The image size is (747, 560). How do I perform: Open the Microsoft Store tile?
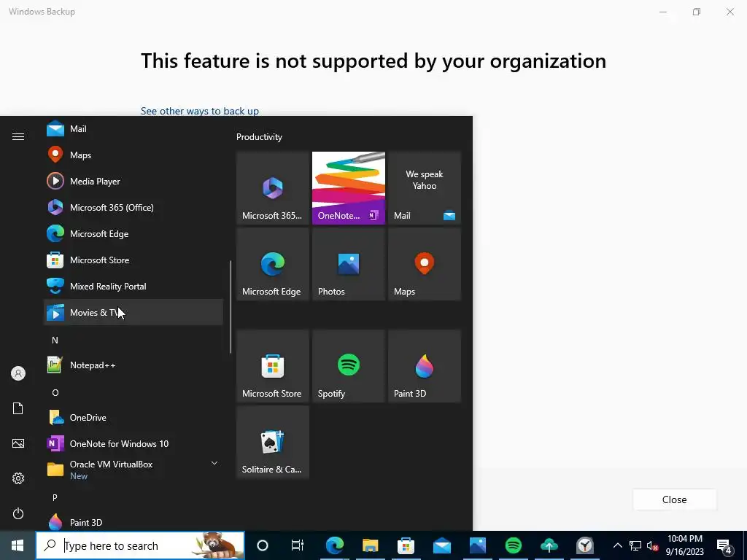[x=273, y=366]
